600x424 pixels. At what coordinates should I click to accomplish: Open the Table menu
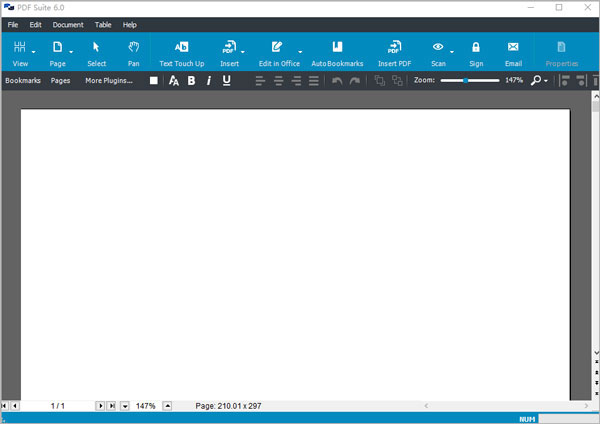coord(103,25)
